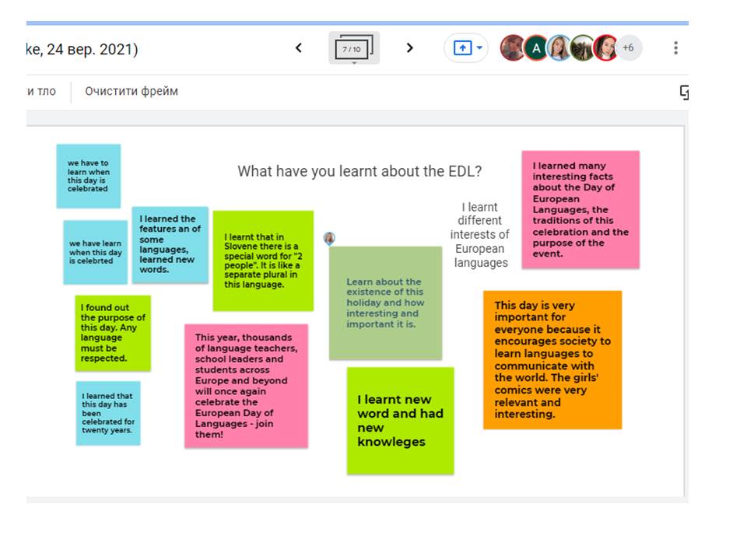Click the first collaborator avatar in the header
Viewport: 747px width, 560px height.
(x=512, y=48)
